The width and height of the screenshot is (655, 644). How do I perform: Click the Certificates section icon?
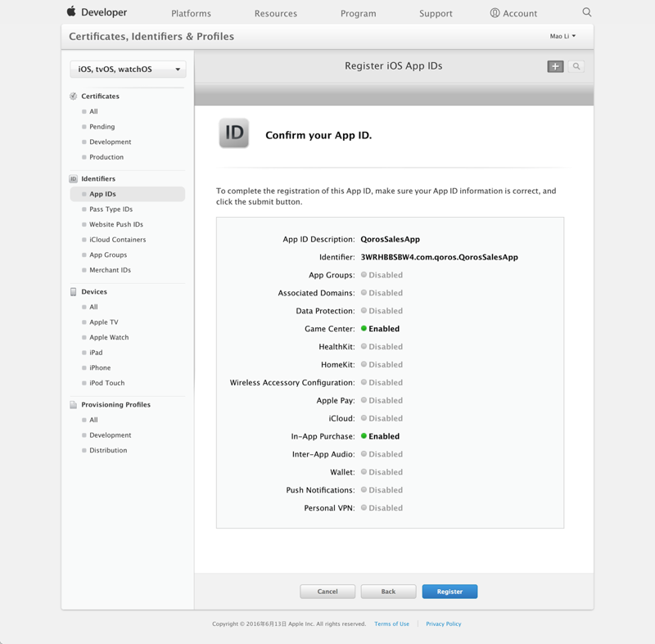coord(73,96)
